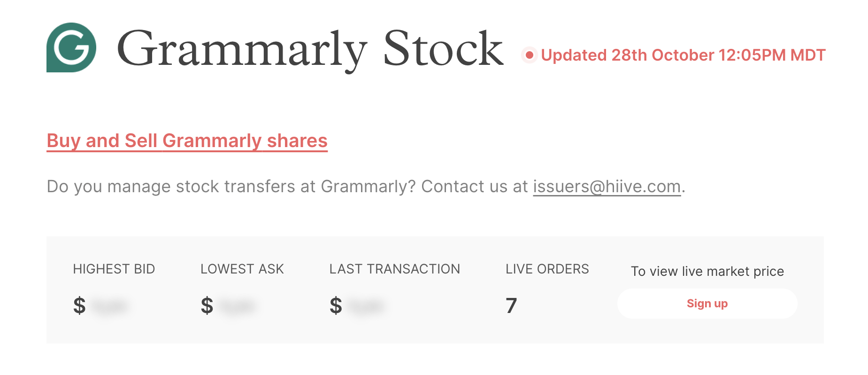Click the Grammarly Stock page heading
This screenshot has width=868, height=375.
[310, 49]
